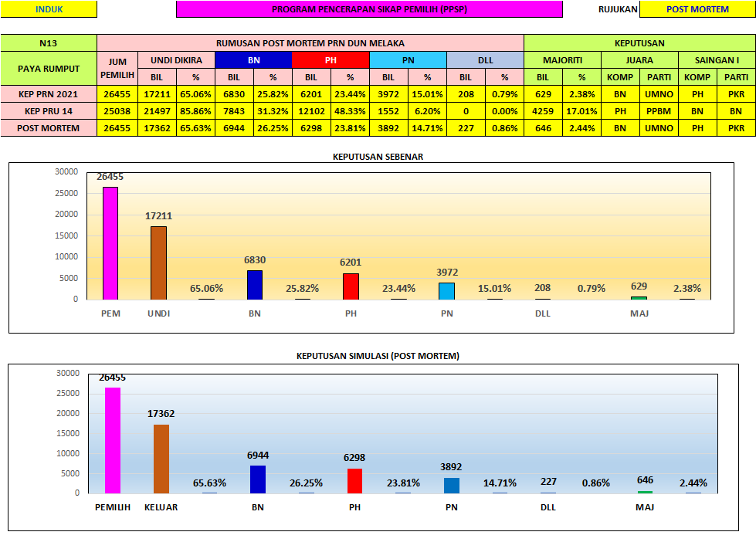Click the green MAJ bar labeled 646
Viewport: 756px width, 559px height.
[x=645, y=492]
